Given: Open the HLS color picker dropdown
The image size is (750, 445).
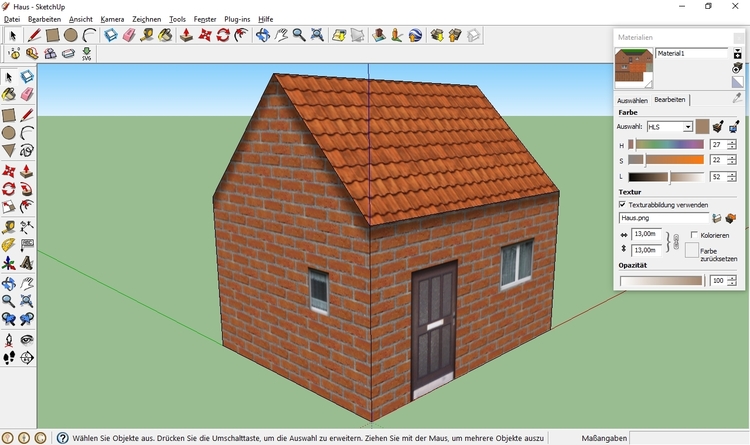Looking at the screenshot, I should pyautogui.click(x=687, y=127).
